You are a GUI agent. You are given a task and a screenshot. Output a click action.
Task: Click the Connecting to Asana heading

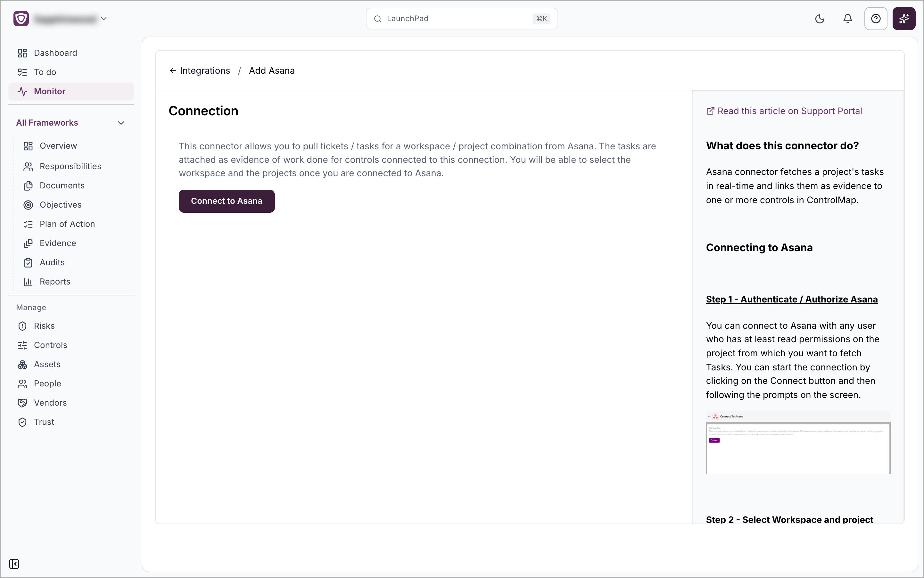point(759,247)
